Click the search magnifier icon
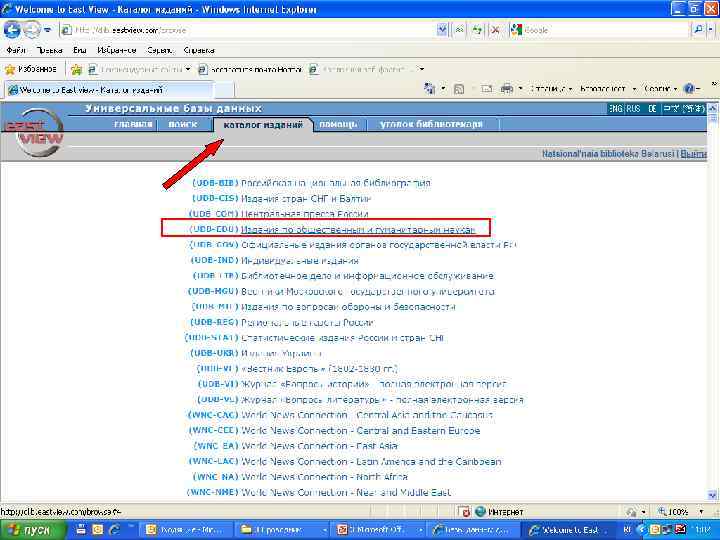720x540 pixels. tap(698, 30)
